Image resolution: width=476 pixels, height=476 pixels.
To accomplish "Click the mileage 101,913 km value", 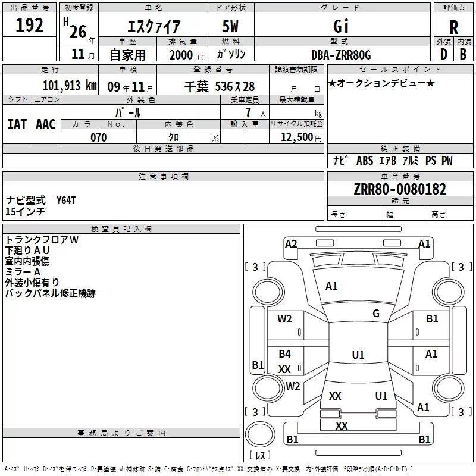I will [68, 85].
